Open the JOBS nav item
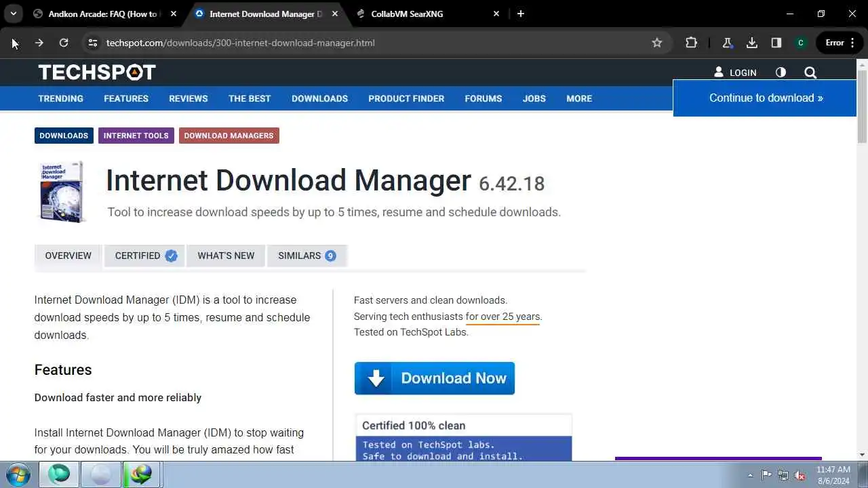The image size is (868, 488). tap(534, 98)
